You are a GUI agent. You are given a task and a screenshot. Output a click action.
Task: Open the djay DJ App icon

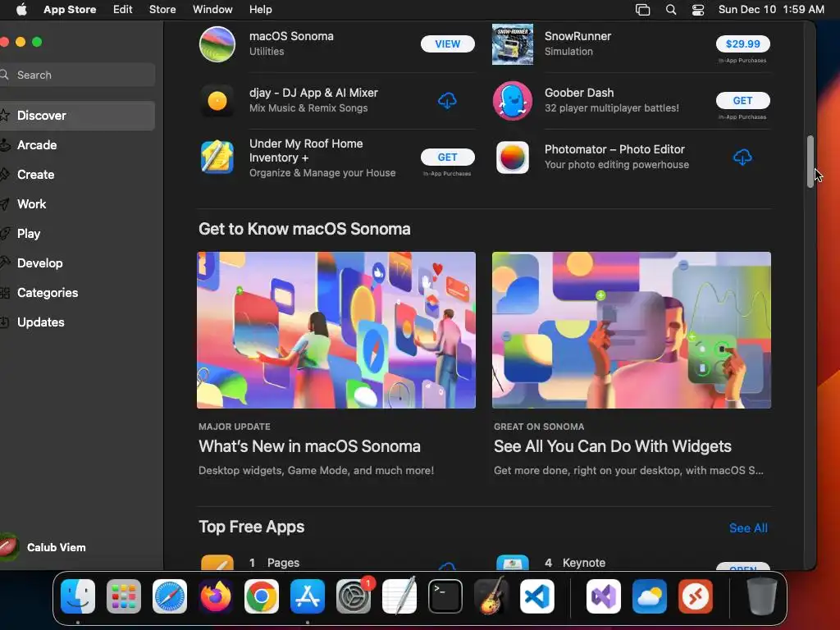[x=217, y=101]
